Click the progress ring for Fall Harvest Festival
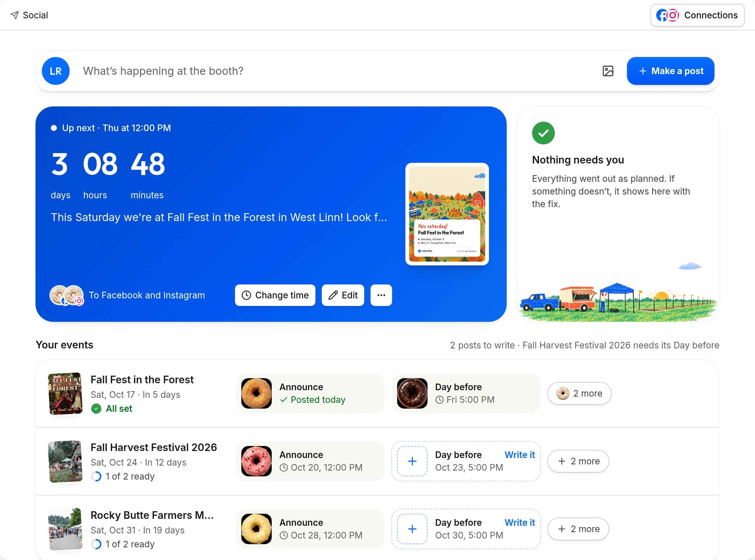The height and width of the screenshot is (560, 755). [96, 476]
